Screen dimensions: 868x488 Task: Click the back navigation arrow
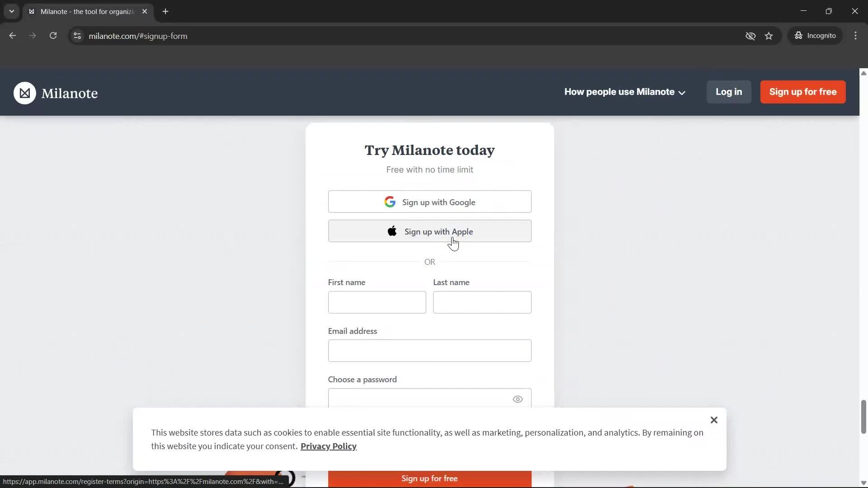point(12,35)
